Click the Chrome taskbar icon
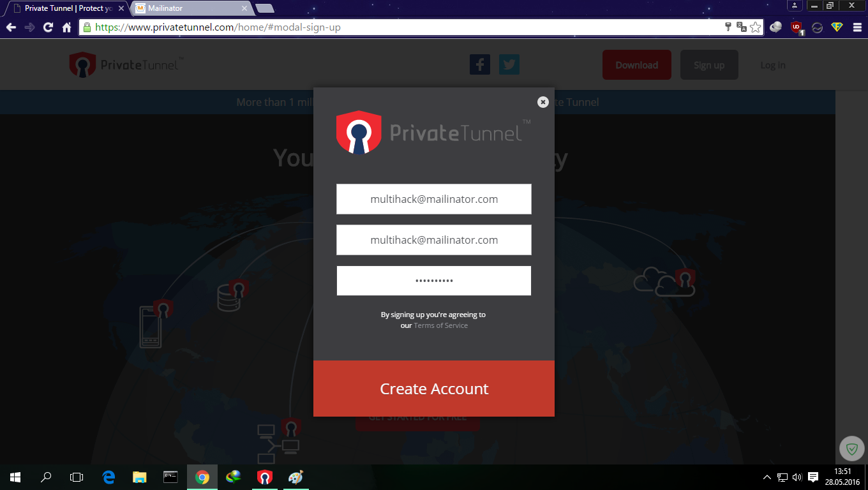This screenshot has width=868, height=490. tap(202, 477)
